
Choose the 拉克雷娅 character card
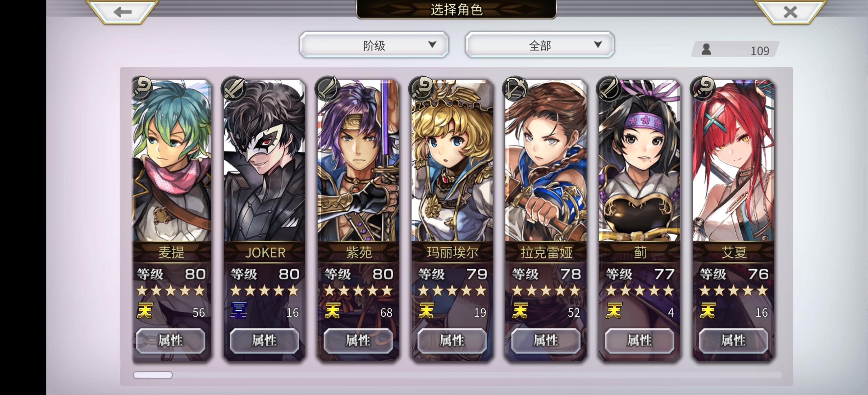[546, 221]
